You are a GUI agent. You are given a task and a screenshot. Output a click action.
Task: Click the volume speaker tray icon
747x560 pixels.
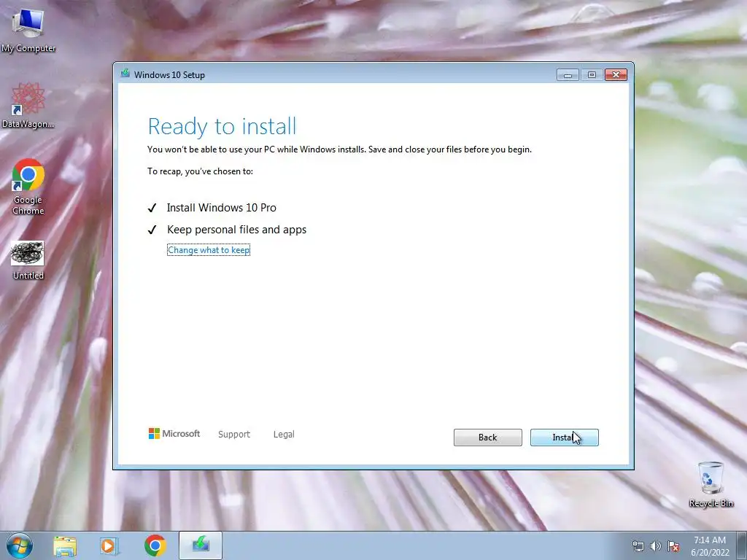[x=656, y=546]
